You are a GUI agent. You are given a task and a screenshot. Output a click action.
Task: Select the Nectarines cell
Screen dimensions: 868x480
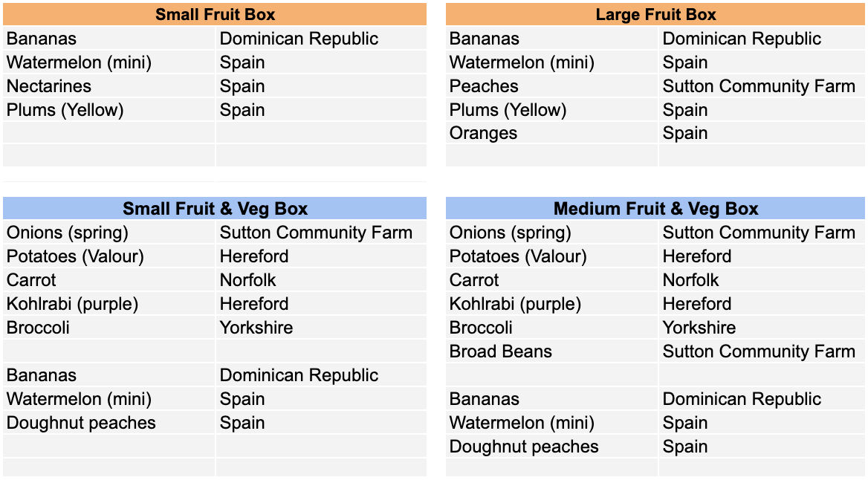[x=109, y=85]
